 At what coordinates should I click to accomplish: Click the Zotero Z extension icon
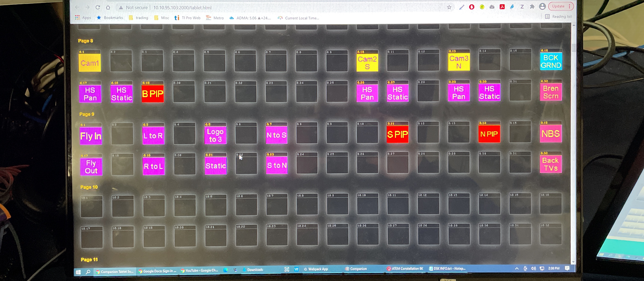tap(522, 7)
